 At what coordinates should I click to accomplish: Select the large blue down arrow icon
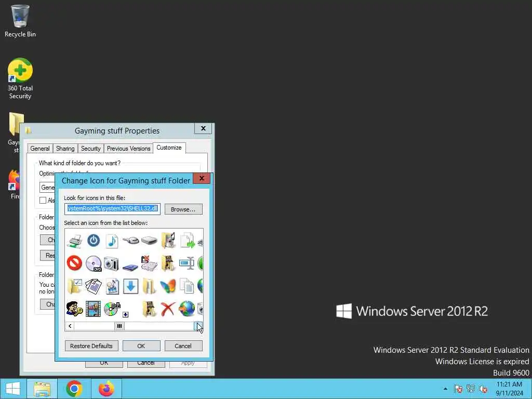[130, 286]
